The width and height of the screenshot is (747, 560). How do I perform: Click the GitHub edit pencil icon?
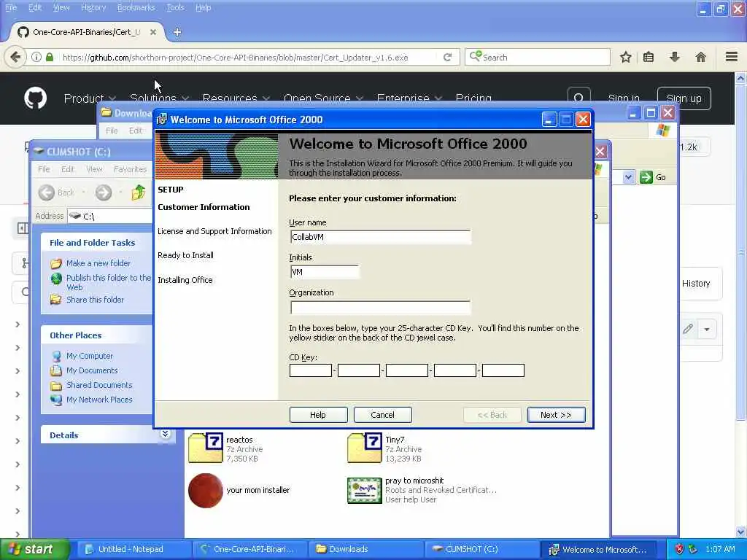point(687,329)
